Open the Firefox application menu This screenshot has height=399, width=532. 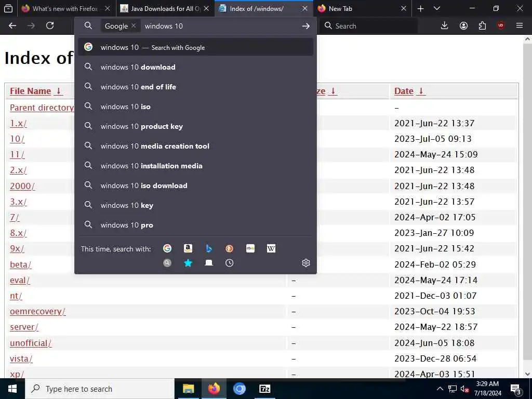coord(520,26)
